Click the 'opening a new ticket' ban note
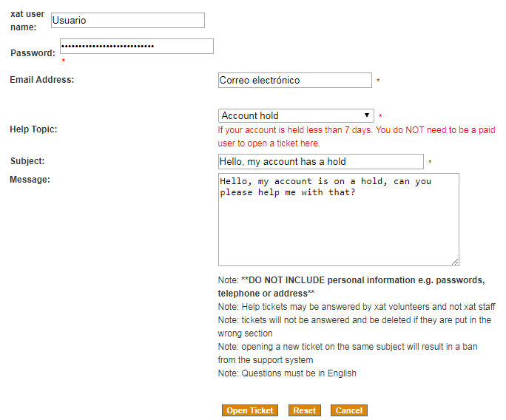The height and width of the screenshot is (420, 506). point(348,353)
